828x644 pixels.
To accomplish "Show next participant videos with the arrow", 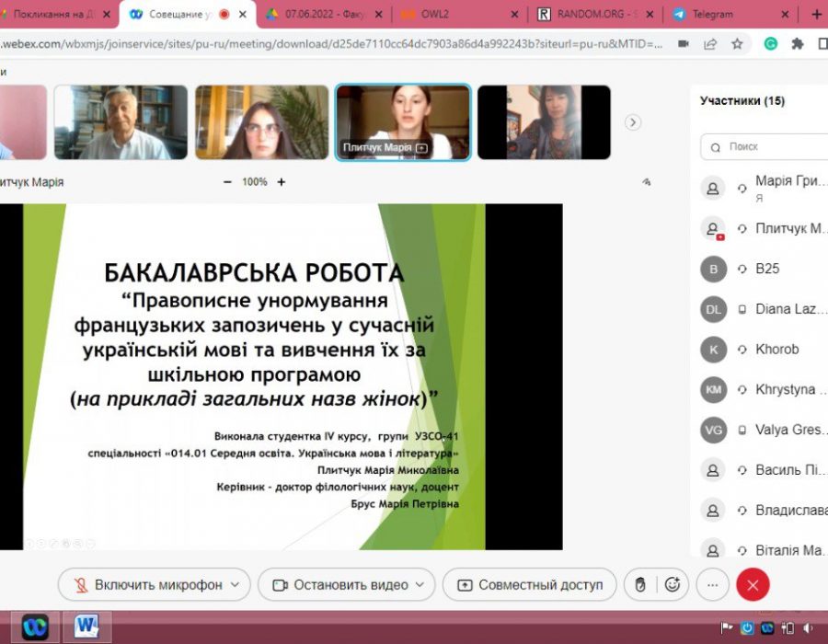I will click(x=633, y=122).
